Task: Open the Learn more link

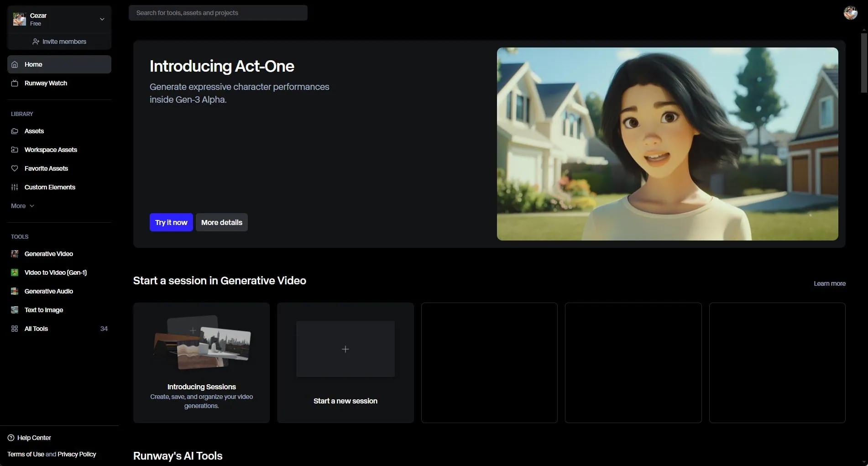Action: click(x=829, y=283)
